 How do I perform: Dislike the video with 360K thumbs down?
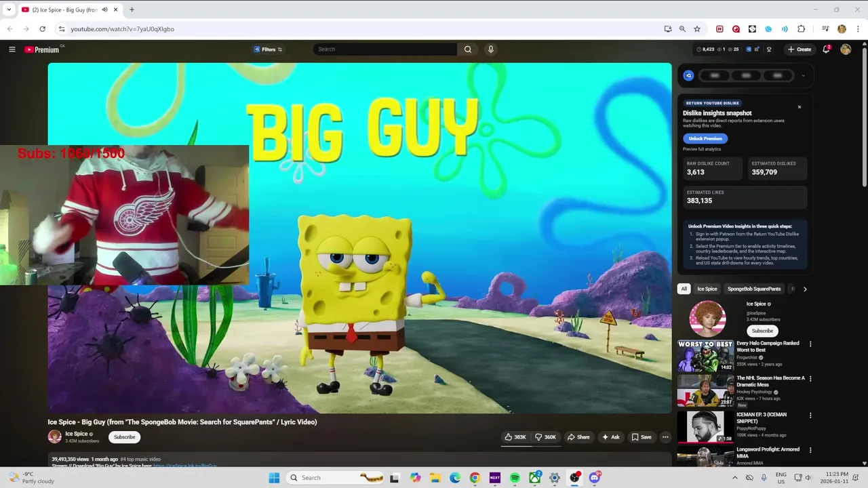point(545,437)
